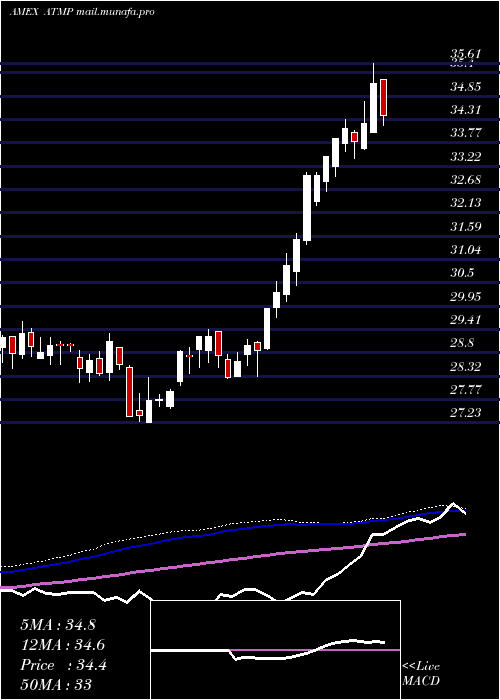Click the tallest white candlestick near 32.68
500x700 pixels.
coord(307,208)
